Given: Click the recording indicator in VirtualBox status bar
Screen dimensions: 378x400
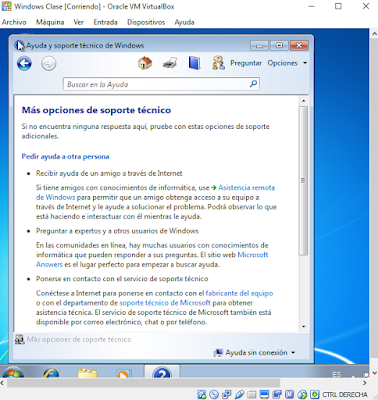Looking at the screenshot, I should (x=277, y=395).
